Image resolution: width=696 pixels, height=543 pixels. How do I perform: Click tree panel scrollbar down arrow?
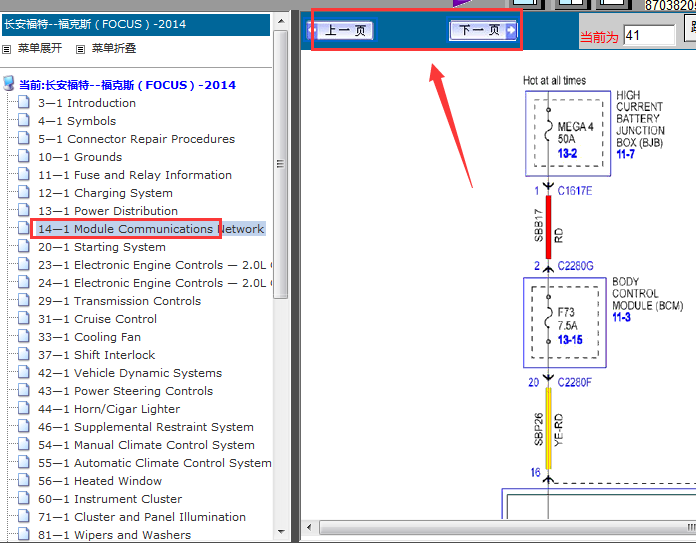point(281,531)
